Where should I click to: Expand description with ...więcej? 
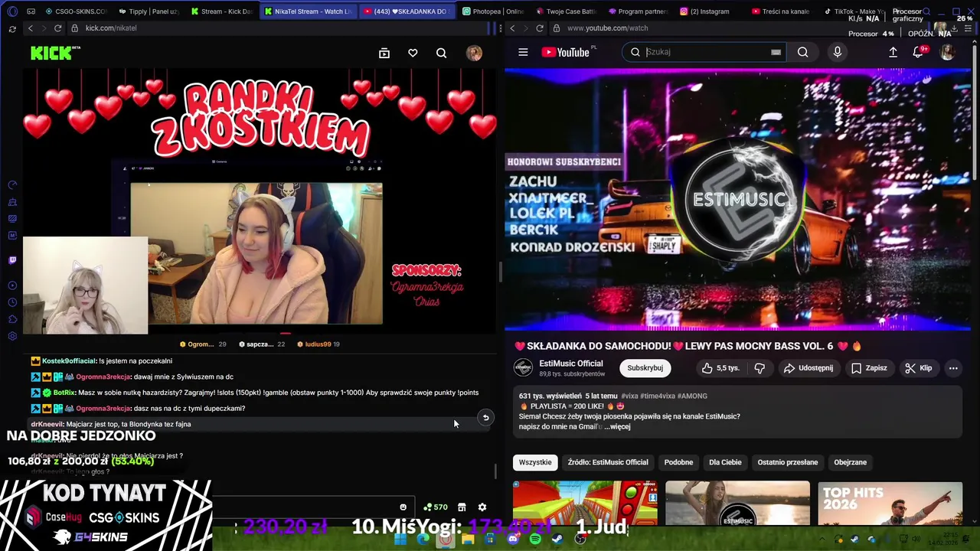[617, 426]
